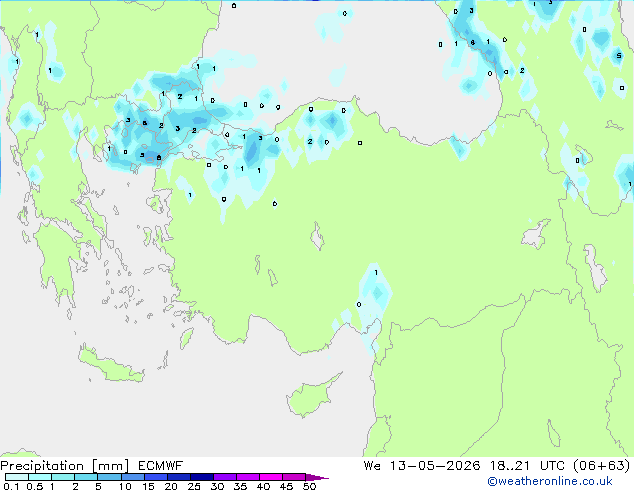Pick the 5–10 mm legend swatch
This screenshot has width=634, height=490.
109,477
